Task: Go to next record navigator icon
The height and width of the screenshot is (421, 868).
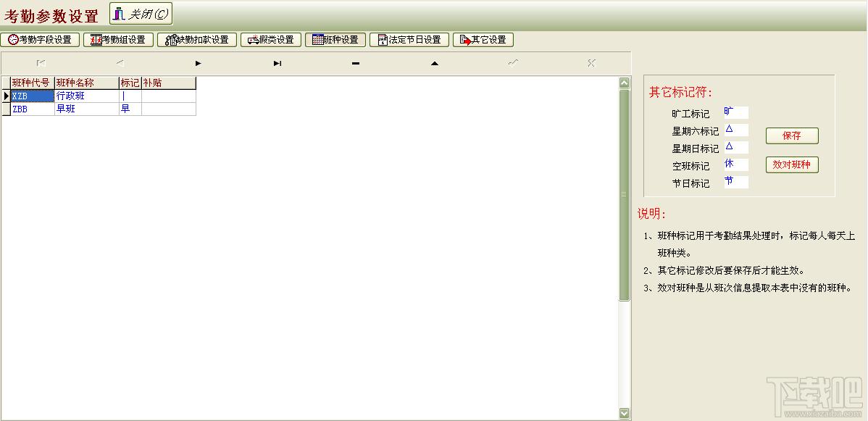Action: 199,63
